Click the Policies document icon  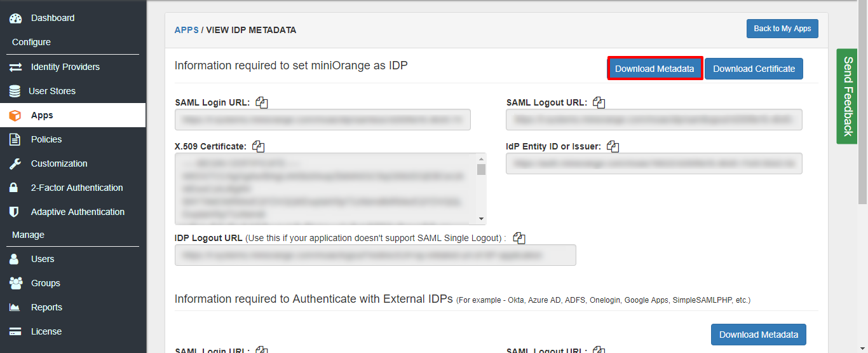[15, 139]
